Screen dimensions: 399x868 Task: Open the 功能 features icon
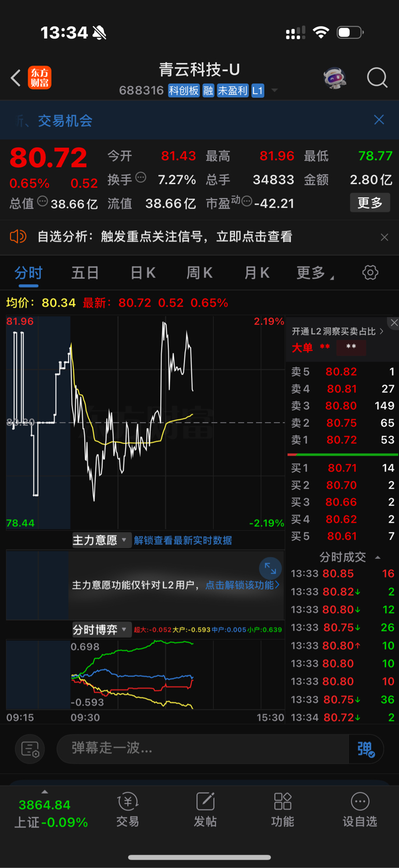point(283,810)
